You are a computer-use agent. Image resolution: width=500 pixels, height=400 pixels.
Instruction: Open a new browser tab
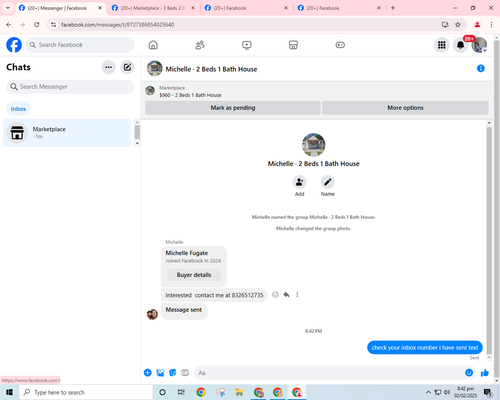point(393,8)
